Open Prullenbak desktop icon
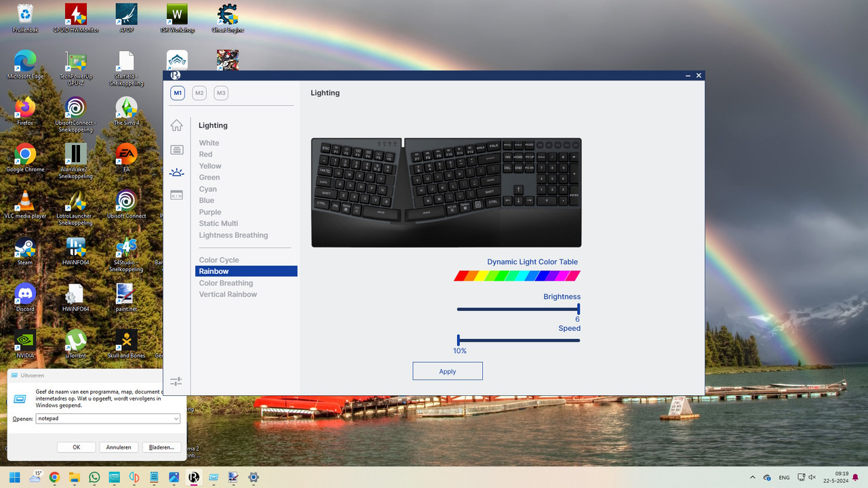 click(25, 18)
